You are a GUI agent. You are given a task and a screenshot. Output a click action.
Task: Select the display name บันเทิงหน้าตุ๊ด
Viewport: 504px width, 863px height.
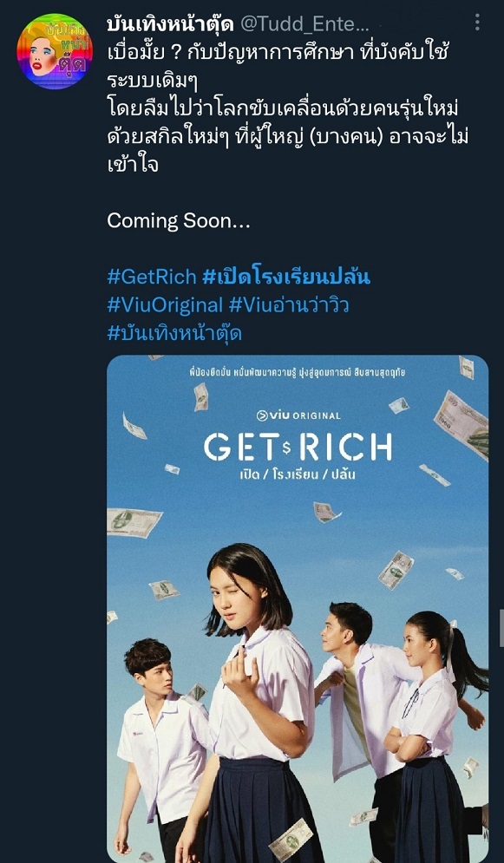pos(171,23)
